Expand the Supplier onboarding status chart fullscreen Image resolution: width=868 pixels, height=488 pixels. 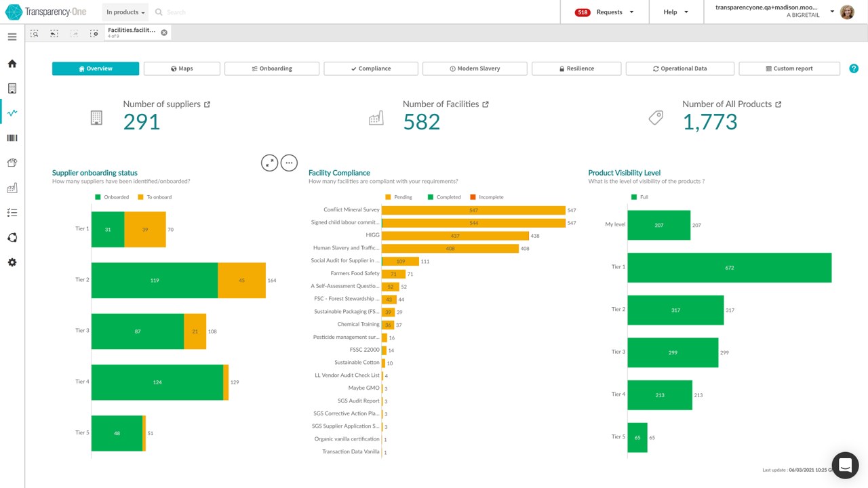(270, 163)
